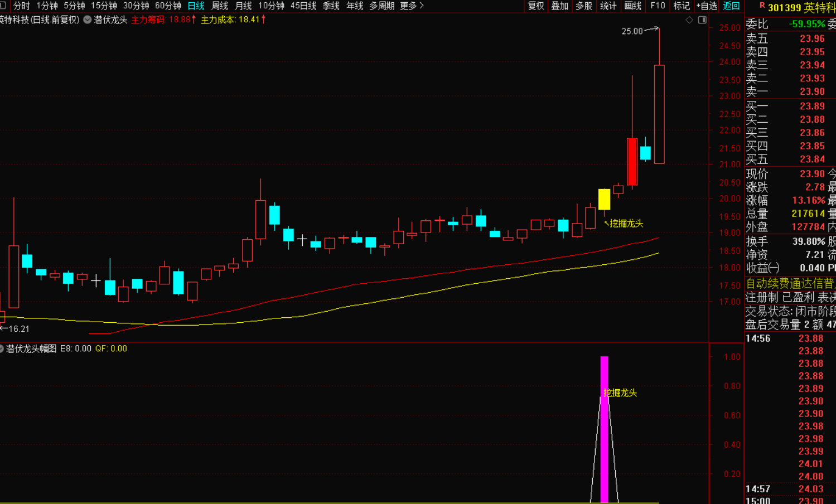
Task: Click the panel icon left of 分时
Action: click(3, 6)
